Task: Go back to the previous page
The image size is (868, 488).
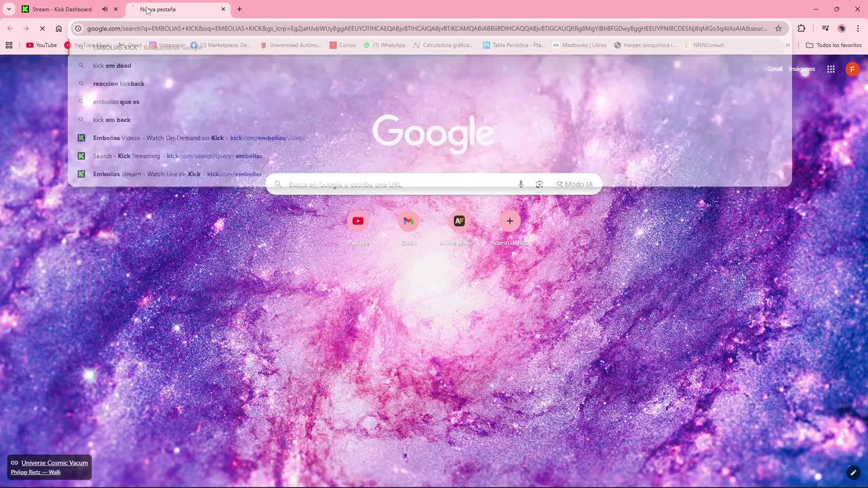Action: pyautogui.click(x=10, y=28)
